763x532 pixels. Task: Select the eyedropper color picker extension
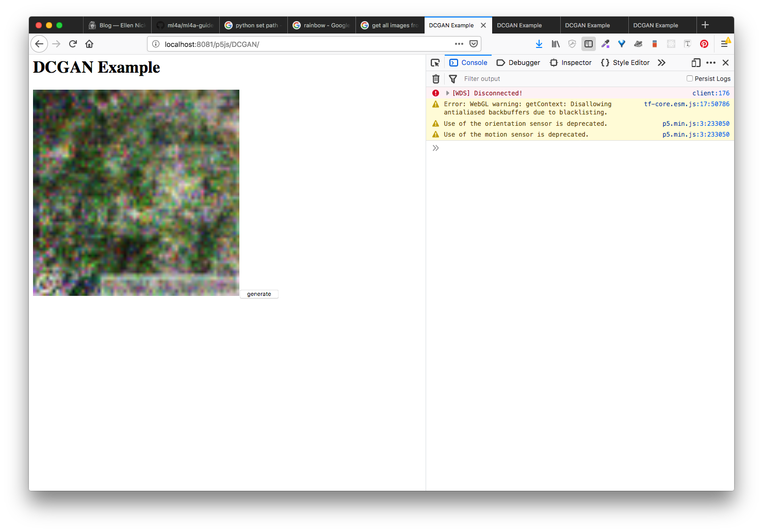click(605, 44)
